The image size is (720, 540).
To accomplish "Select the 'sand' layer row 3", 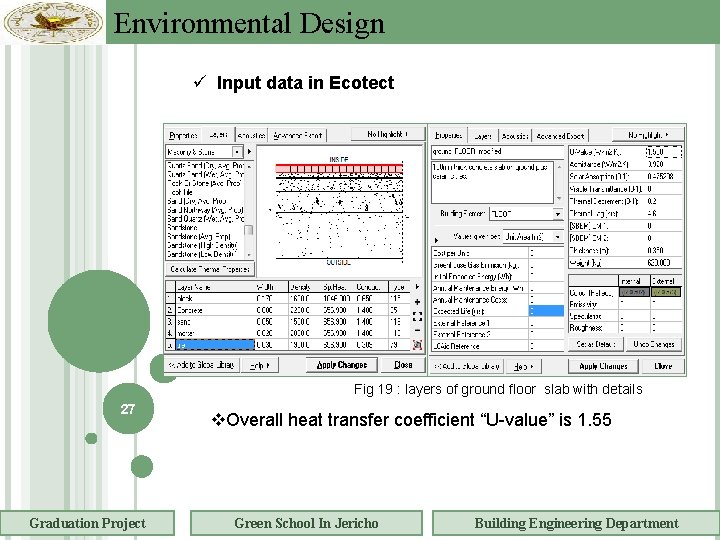I will [287, 322].
